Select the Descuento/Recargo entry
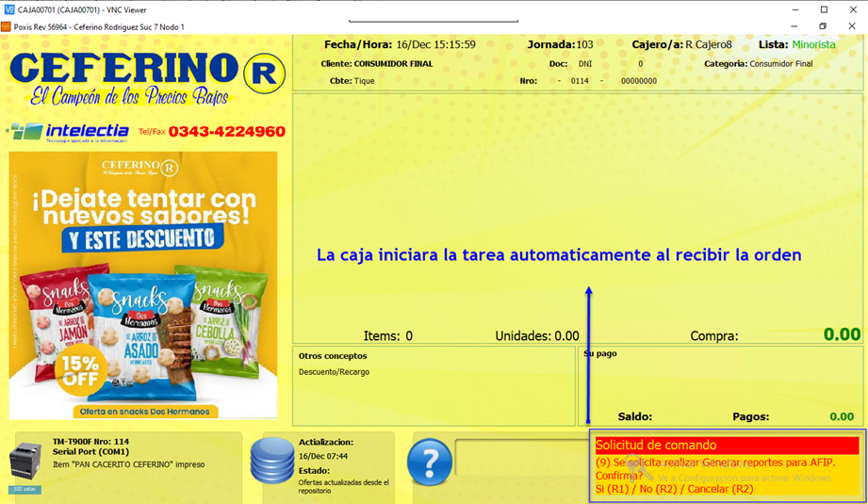 (335, 372)
